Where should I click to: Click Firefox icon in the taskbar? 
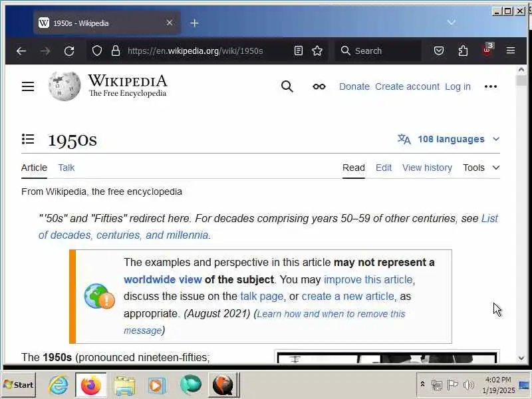90,385
